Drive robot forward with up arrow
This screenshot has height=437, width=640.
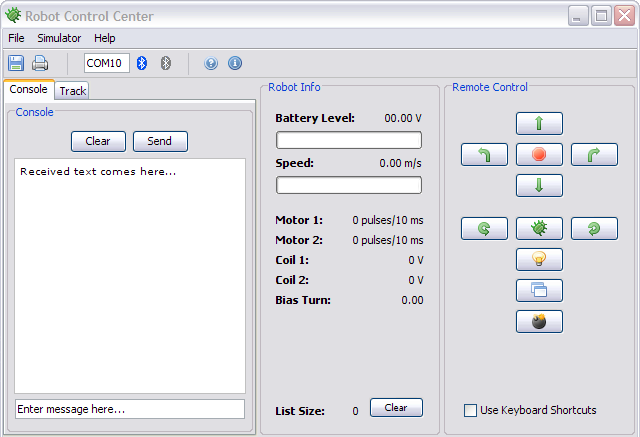(x=539, y=123)
